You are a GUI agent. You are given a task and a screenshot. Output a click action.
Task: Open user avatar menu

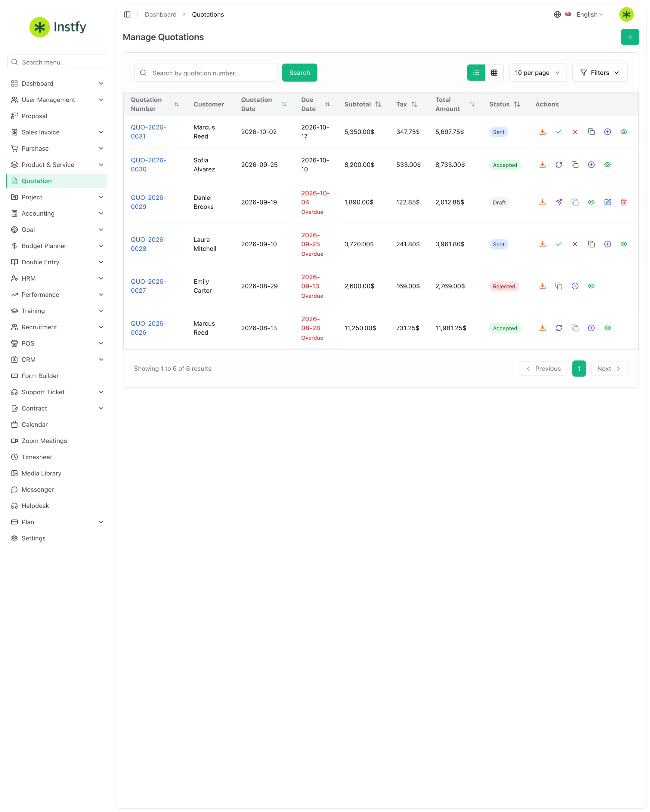click(x=626, y=14)
